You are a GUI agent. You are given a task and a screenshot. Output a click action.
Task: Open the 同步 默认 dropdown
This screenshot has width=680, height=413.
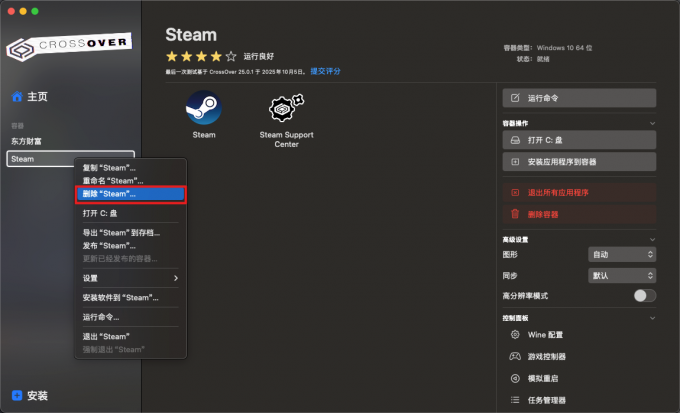click(x=622, y=275)
